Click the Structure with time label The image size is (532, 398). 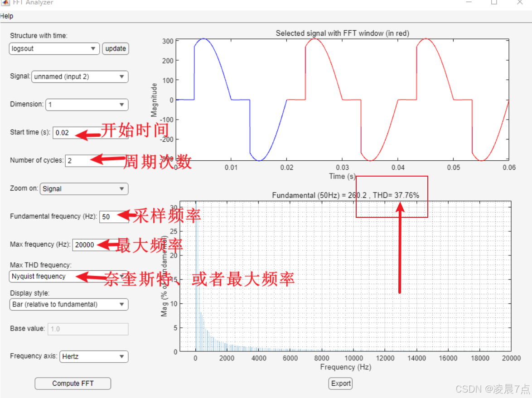[x=39, y=36]
